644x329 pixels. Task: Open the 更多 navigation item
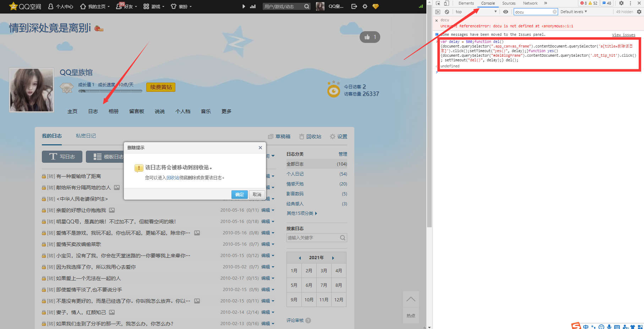click(227, 111)
